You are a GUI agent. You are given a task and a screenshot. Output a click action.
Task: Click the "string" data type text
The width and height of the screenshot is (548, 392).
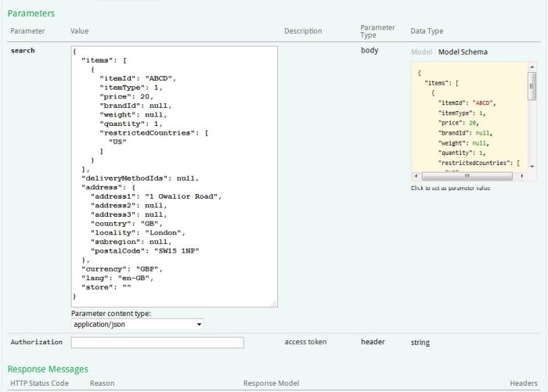[x=420, y=343]
